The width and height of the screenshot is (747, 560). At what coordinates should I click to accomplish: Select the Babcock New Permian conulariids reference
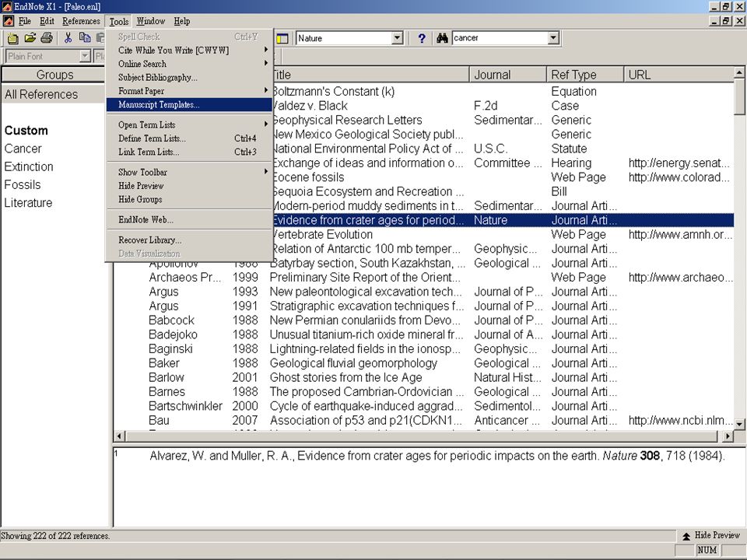click(423, 320)
